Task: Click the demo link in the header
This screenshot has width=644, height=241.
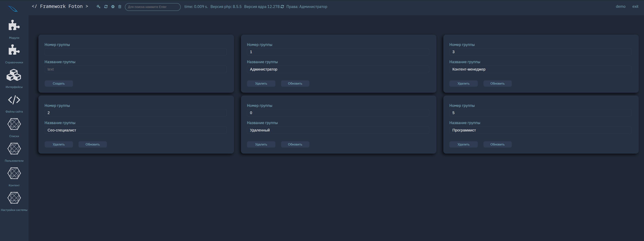Action: (x=621, y=6)
